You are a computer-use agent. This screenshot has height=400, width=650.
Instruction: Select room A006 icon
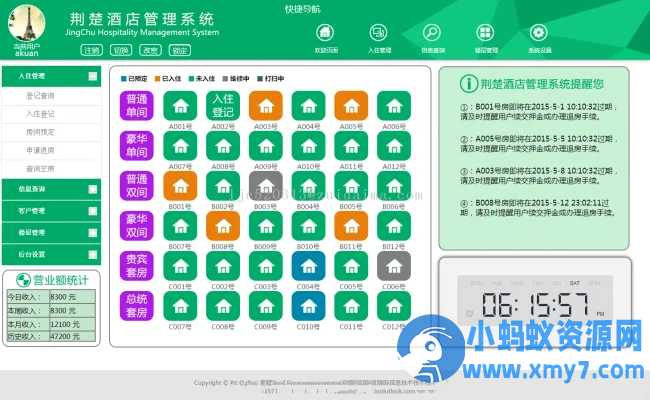[x=394, y=106]
